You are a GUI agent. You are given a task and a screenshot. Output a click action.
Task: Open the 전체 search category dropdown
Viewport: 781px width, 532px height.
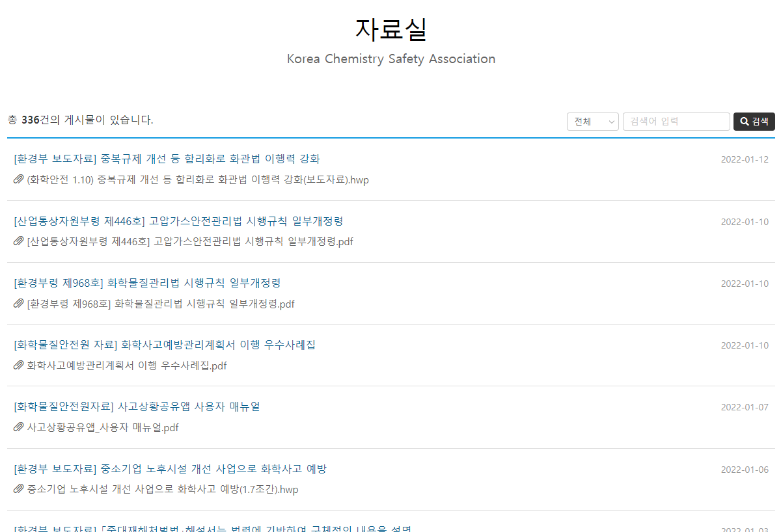coord(593,122)
